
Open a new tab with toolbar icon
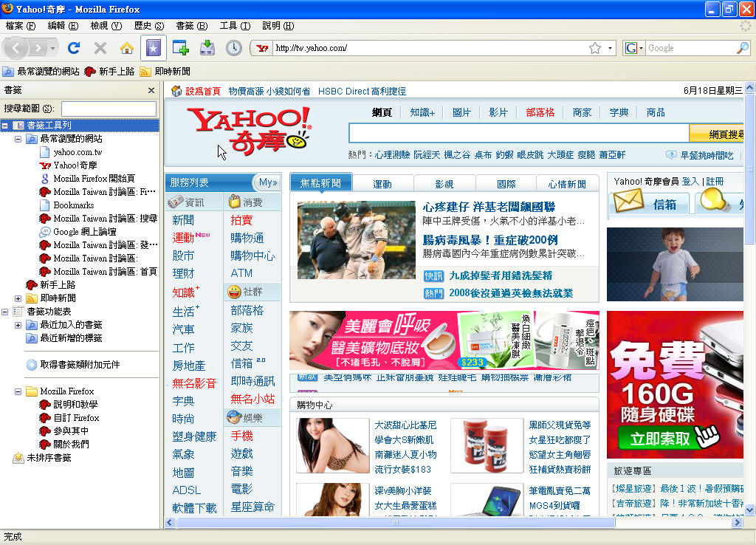(x=181, y=48)
